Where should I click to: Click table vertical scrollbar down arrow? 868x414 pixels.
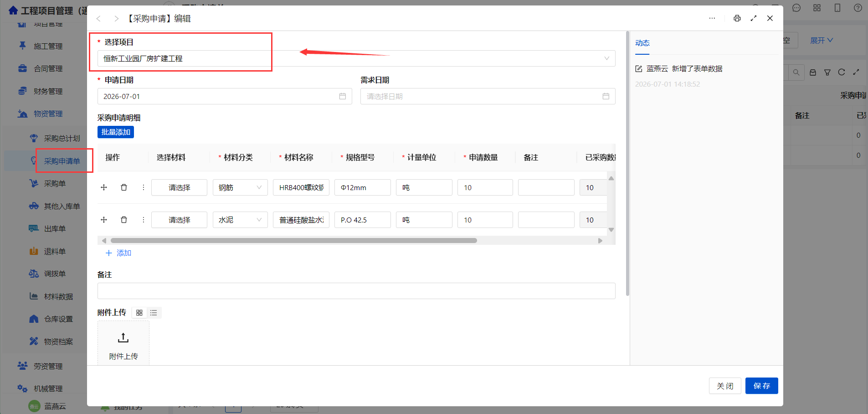[x=611, y=230]
